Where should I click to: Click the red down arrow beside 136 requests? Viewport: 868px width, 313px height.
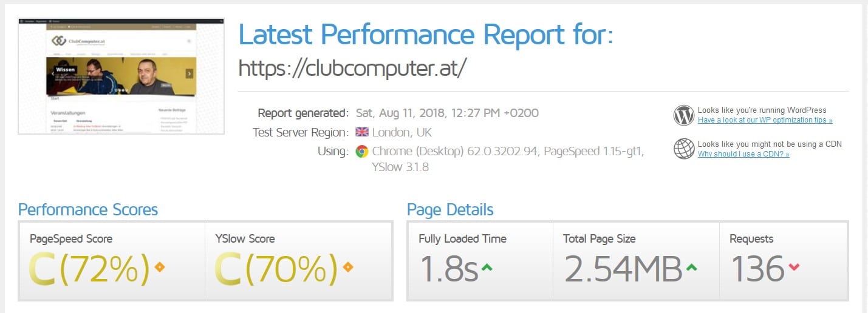[x=794, y=268]
